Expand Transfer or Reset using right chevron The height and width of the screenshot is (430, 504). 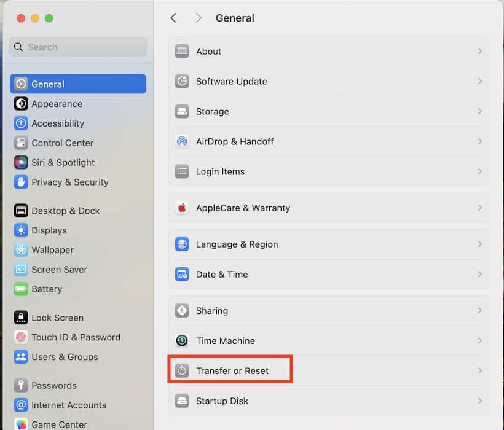click(x=479, y=371)
